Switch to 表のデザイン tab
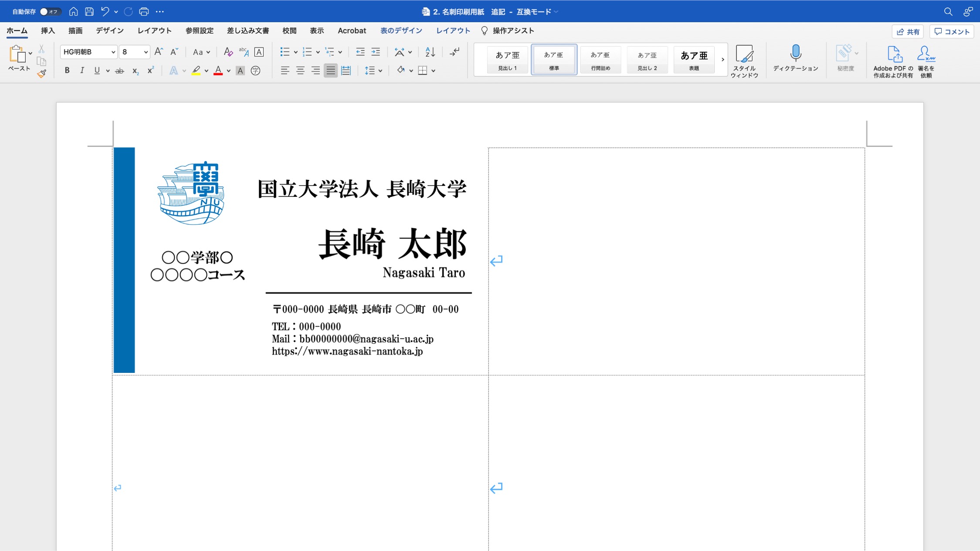Screen dimensions: 980x551 coord(401,30)
